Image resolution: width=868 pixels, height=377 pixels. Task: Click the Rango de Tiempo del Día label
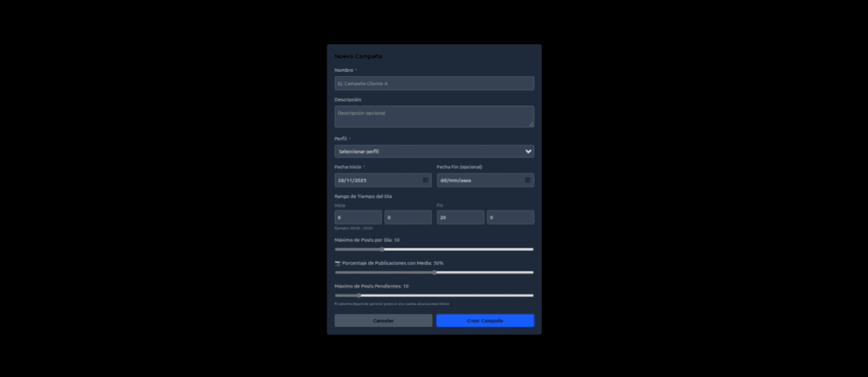(x=363, y=196)
